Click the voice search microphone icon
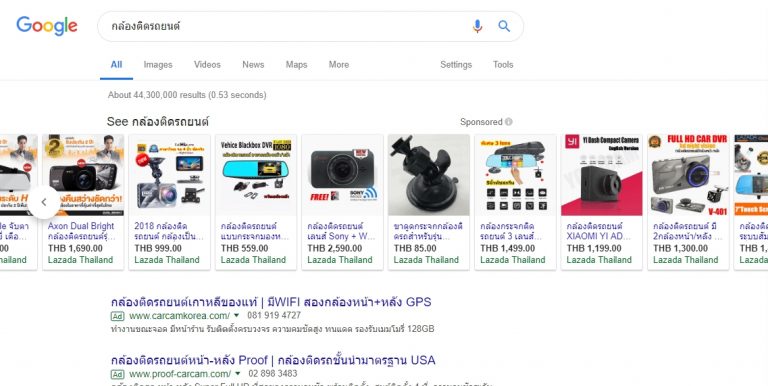Image resolution: width=768 pixels, height=386 pixels. (x=477, y=26)
